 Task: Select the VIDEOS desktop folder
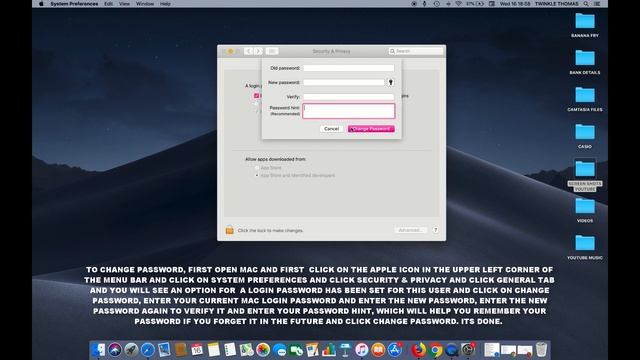(585, 210)
